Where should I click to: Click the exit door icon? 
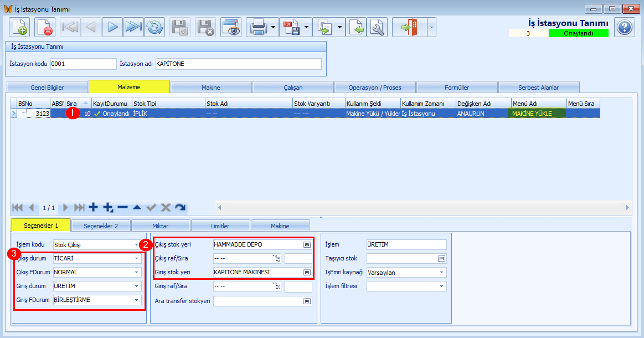(409, 28)
